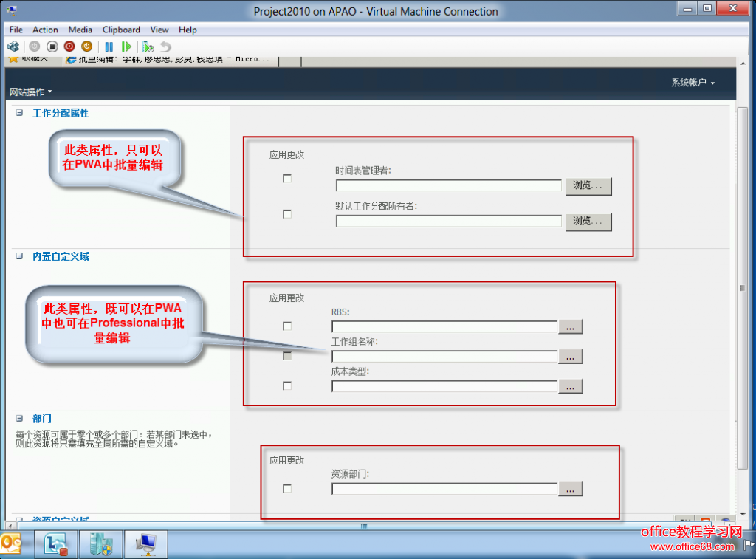This screenshot has height=559, width=756.
Task: Open the server manager taskbar icon
Action: [100, 544]
